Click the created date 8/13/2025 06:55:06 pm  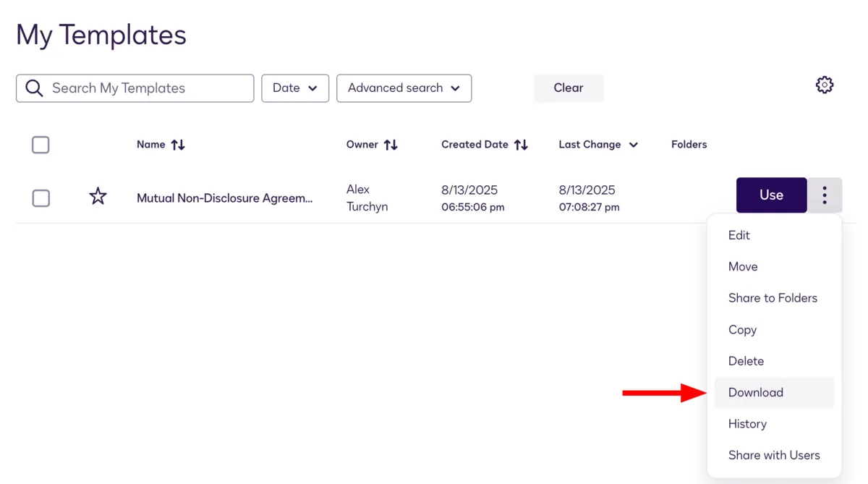point(473,198)
